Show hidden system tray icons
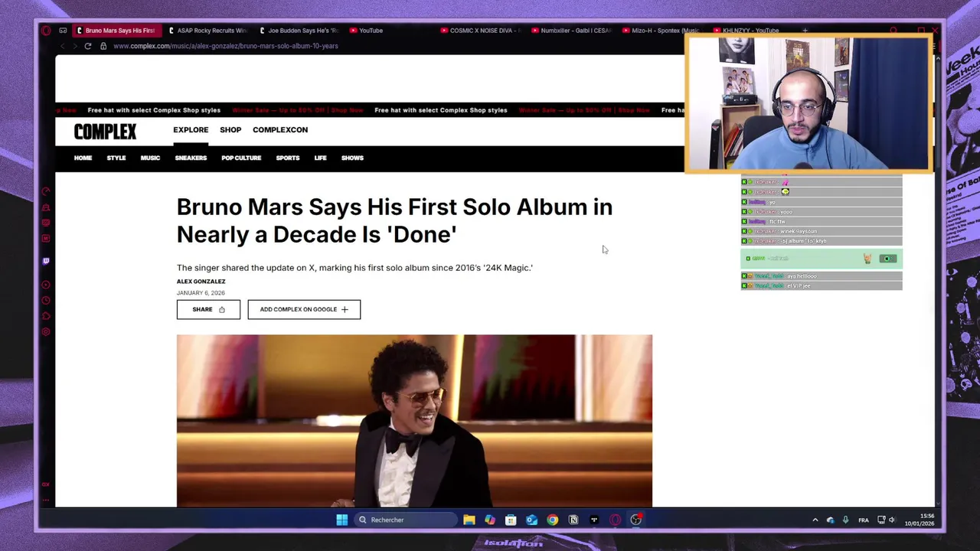The image size is (980, 551). (815, 520)
